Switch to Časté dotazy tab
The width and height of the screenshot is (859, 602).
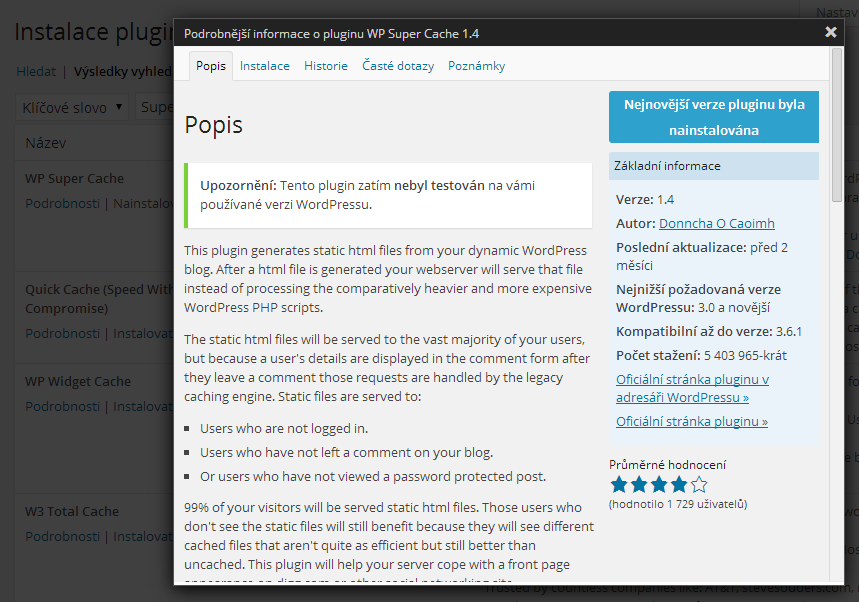pos(398,66)
